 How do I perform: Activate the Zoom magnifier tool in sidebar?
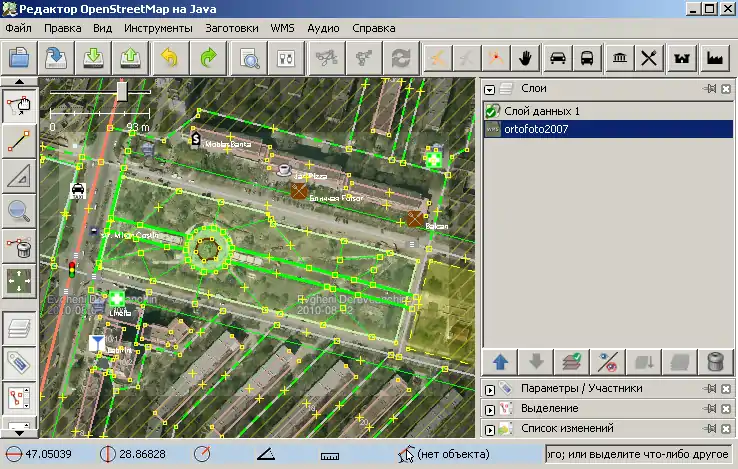point(18,210)
